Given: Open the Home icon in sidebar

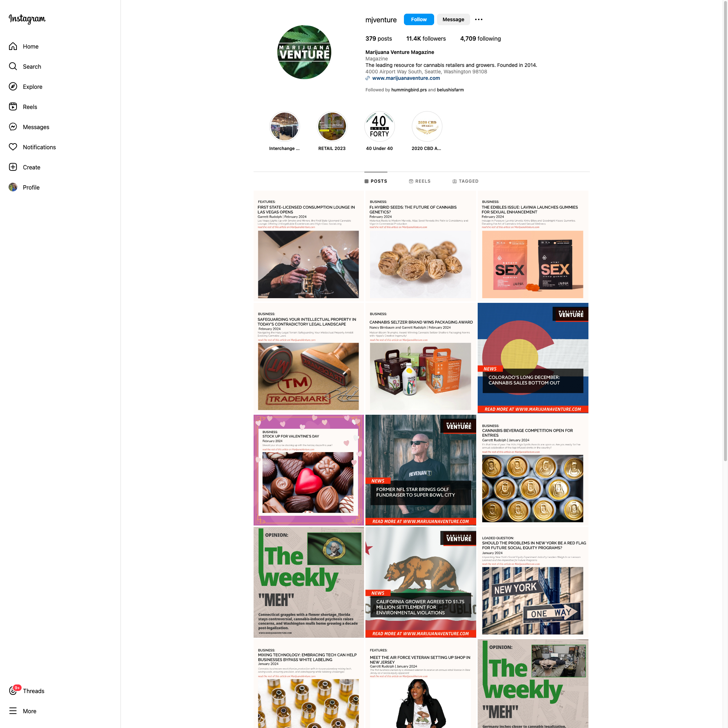Looking at the screenshot, I should pyautogui.click(x=13, y=46).
